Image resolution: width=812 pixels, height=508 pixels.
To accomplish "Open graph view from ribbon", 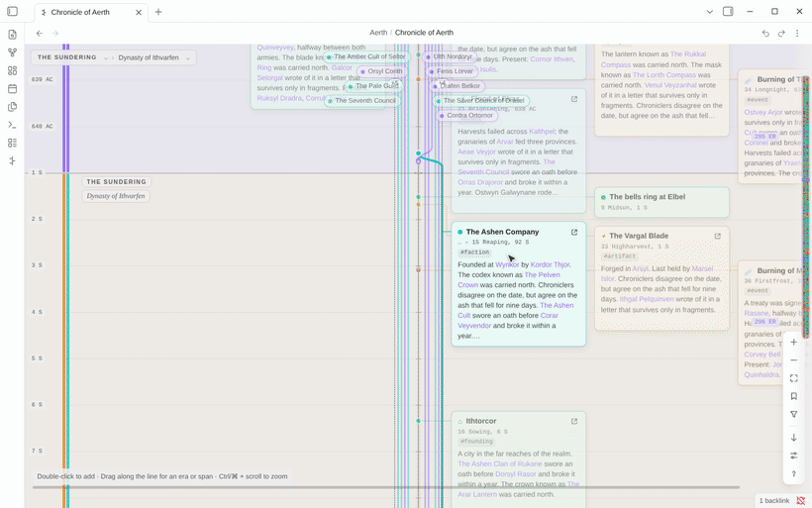I will pyautogui.click(x=13, y=52).
